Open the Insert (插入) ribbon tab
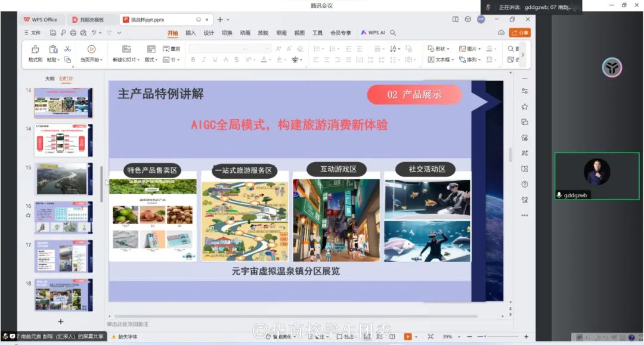 (190, 33)
